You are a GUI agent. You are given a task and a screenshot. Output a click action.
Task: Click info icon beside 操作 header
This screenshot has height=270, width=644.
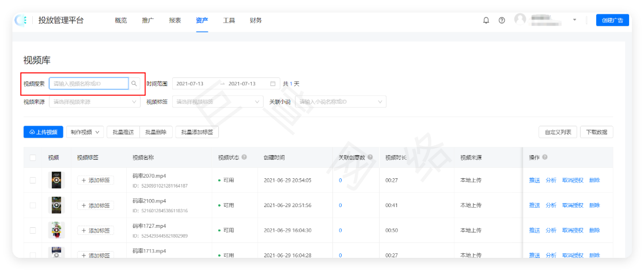point(545,157)
